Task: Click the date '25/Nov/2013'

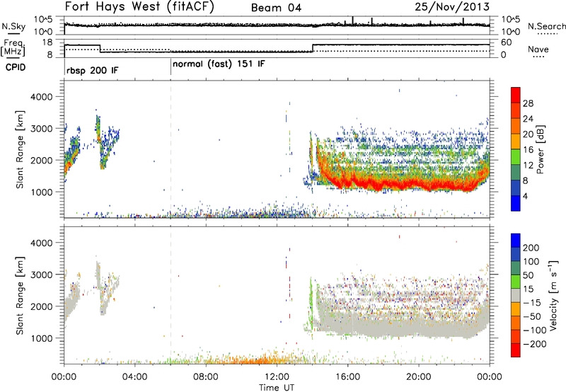Action: [x=452, y=7]
